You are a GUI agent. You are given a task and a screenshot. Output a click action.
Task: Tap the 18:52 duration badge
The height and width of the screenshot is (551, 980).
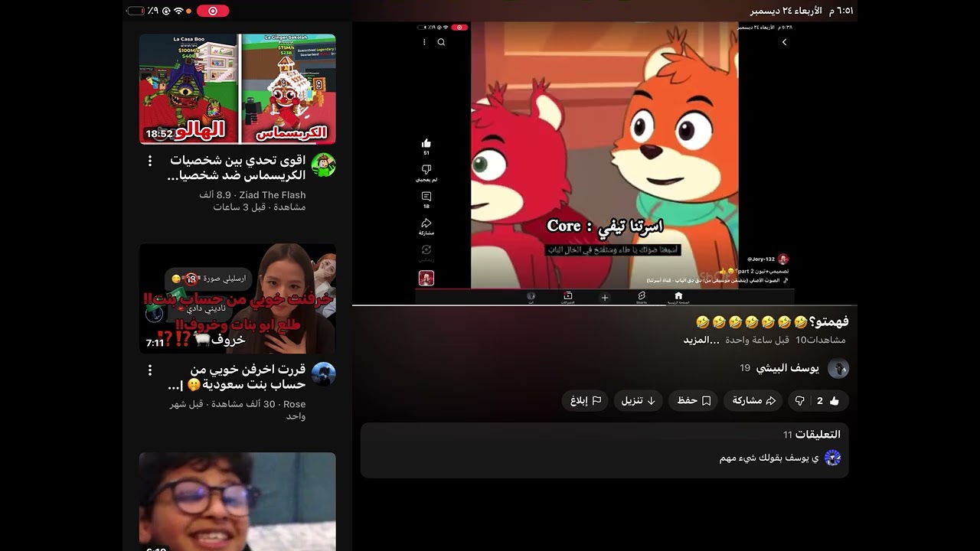158,134
